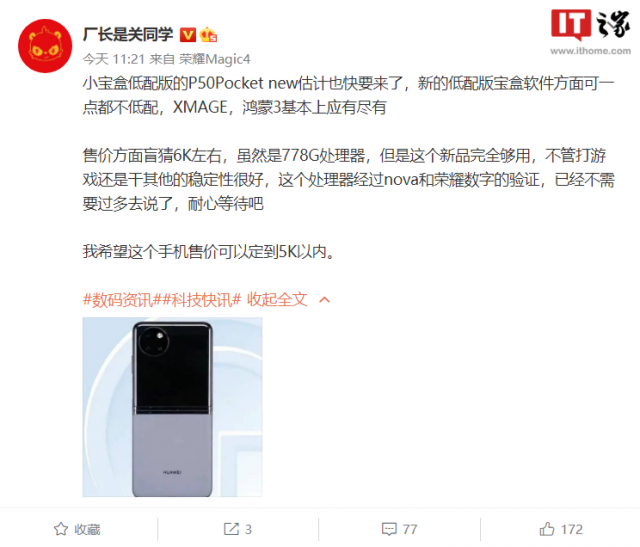This screenshot has height=547, width=640.
Task: Click the 荣耀Magic4 device source link
Action: coord(214,59)
